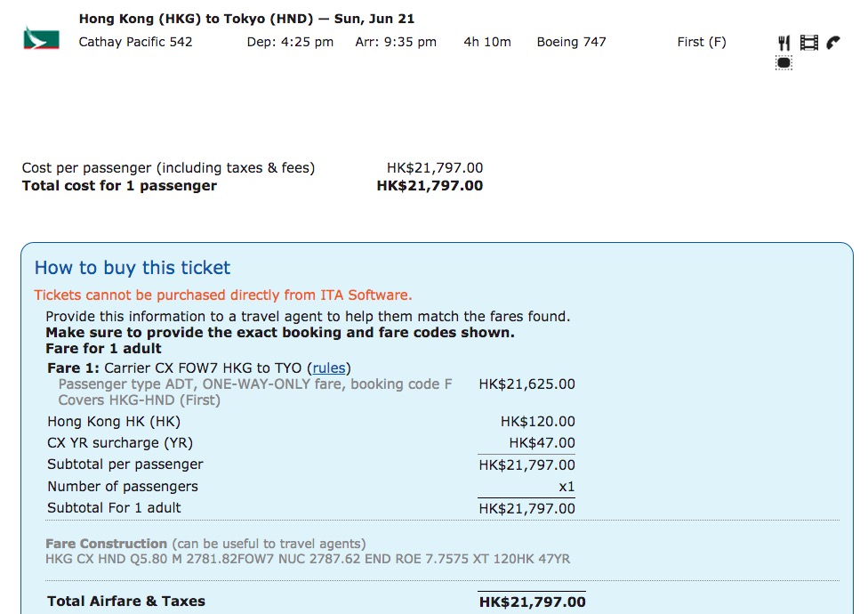This screenshot has width=868, height=614.
Task: Click the in-flight phone icon
Action: pyautogui.click(x=833, y=42)
